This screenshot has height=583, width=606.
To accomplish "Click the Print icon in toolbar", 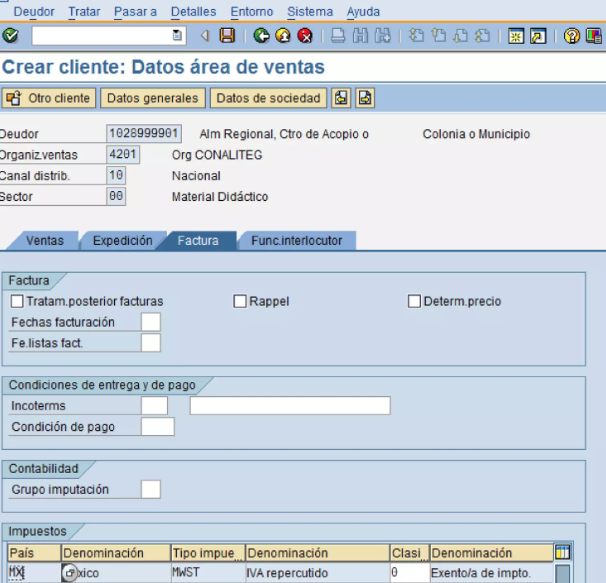I will [x=338, y=36].
